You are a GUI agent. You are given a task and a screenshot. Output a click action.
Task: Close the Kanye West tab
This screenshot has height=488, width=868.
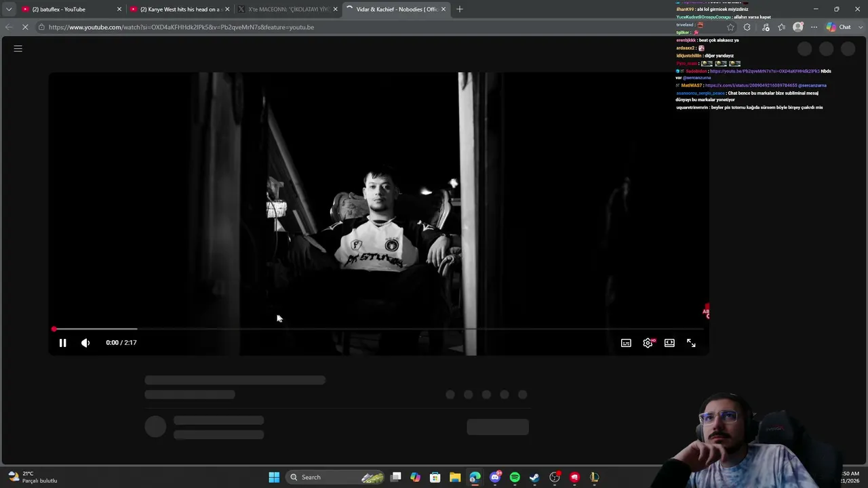[x=227, y=9]
